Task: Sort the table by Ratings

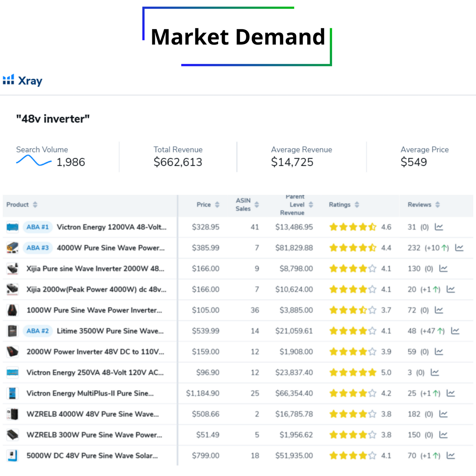Action: [x=357, y=205]
